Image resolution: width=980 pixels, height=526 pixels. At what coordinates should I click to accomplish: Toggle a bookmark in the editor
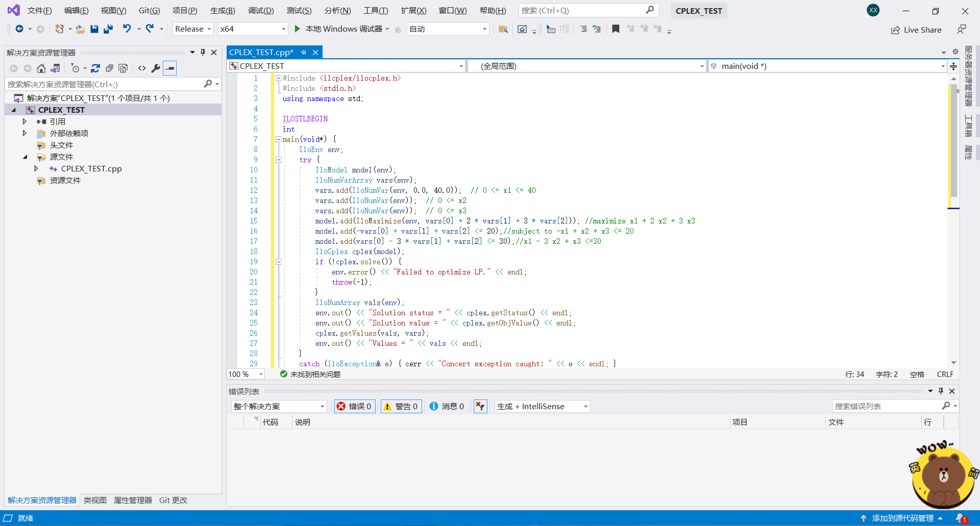point(616,29)
